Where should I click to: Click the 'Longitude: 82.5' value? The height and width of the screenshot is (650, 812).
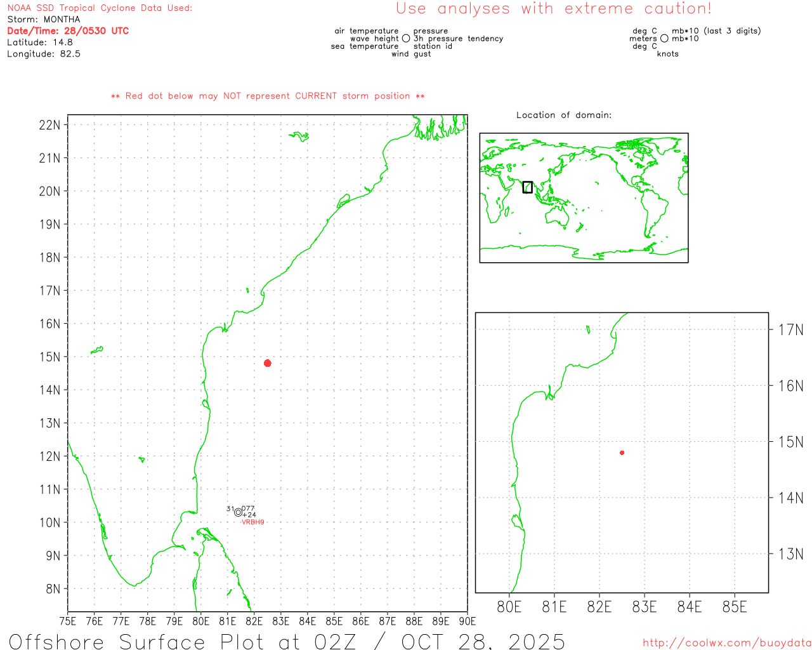(44, 54)
